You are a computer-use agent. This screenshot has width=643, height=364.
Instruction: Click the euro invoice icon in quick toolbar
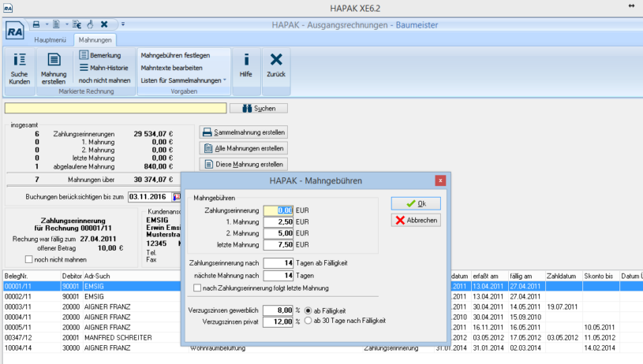(77, 24)
